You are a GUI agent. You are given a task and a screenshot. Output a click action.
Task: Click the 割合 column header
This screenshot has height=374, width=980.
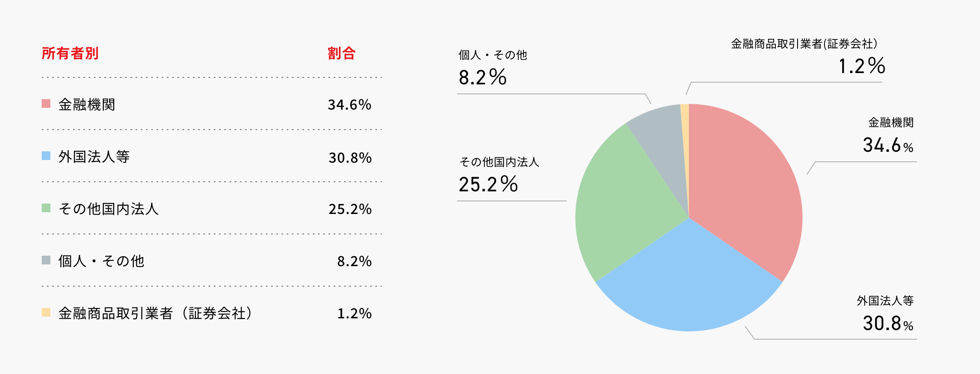pos(341,53)
